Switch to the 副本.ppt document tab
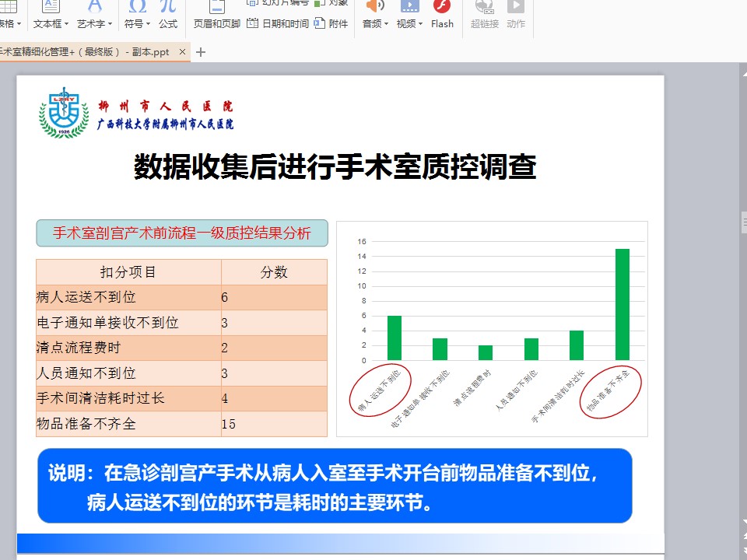Screen dimensions: 747x560 tap(86, 52)
